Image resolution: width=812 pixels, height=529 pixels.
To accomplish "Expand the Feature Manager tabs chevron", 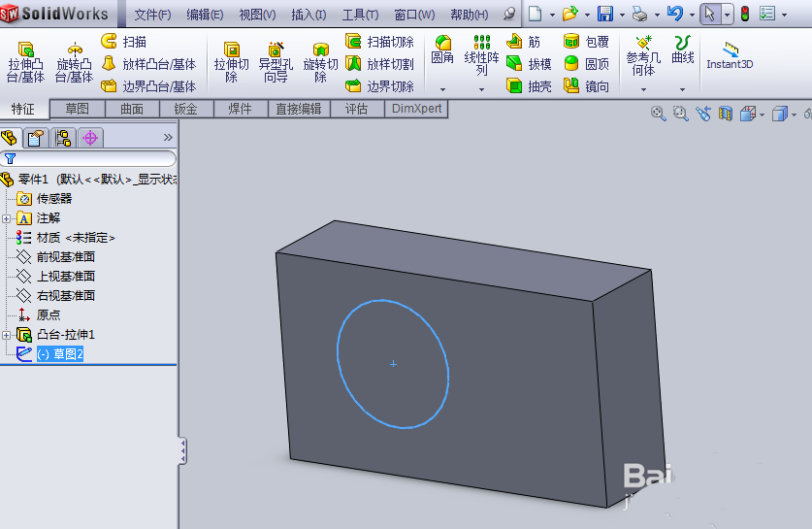I will 168,137.
